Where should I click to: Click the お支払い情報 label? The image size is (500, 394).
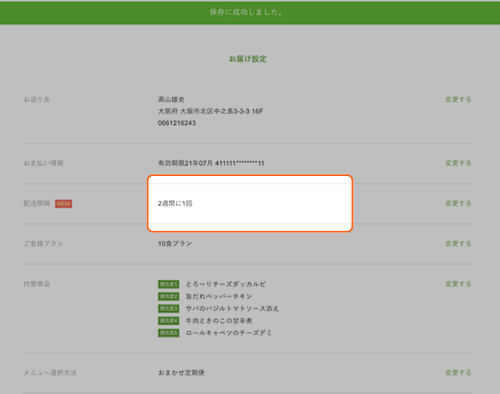tap(43, 163)
